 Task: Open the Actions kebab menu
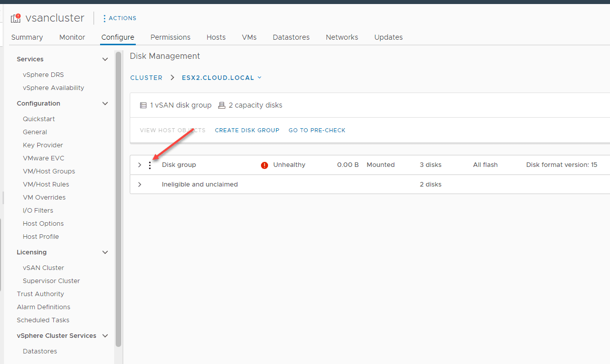click(x=120, y=18)
